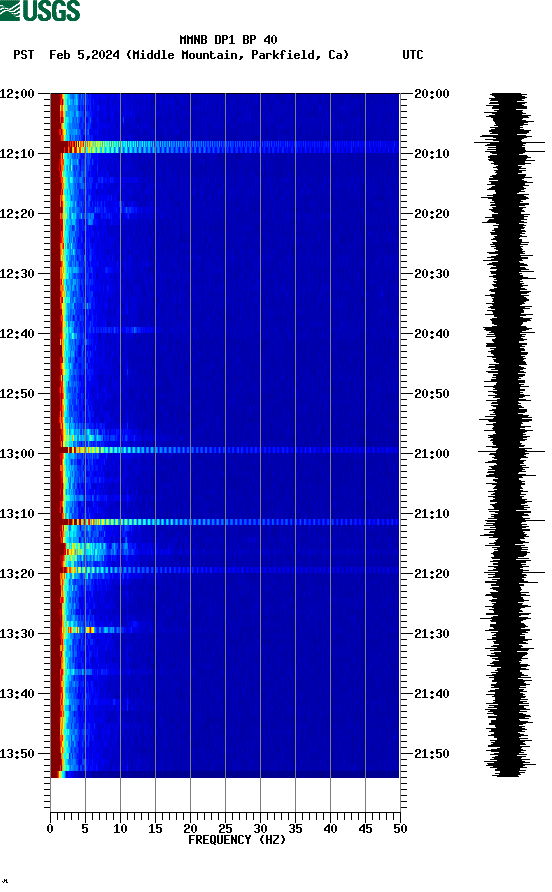Click the 25 Hz frequency tick label
The image size is (552, 892).
tap(225, 829)
